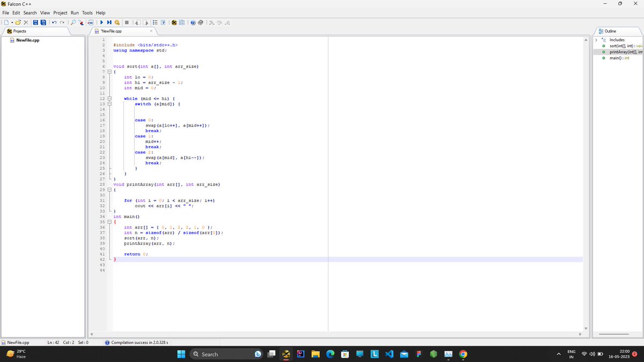This screenshot has width=644, height=362.
Task: Click the compile gear icon in the toolbar
Action: click(x=117, y=23)
